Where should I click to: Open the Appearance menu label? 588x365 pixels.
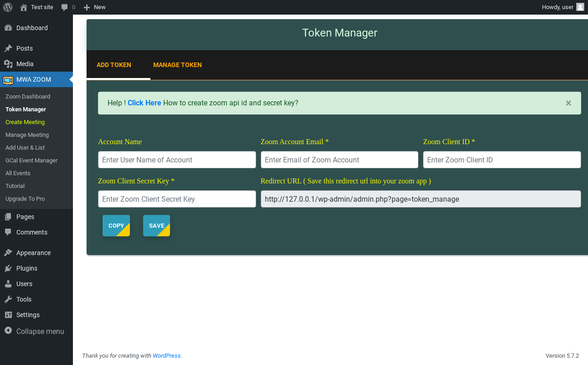33,253
